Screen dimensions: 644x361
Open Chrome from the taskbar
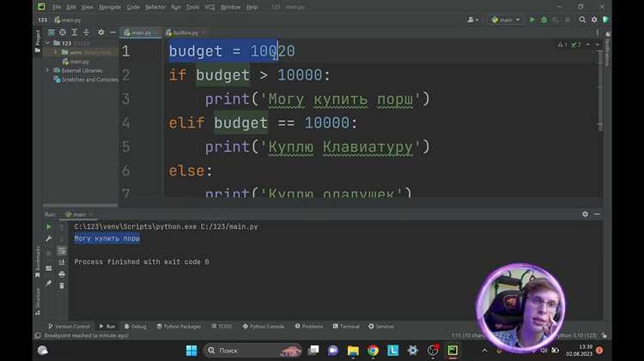pyautogui.click(x=373, y=351)
